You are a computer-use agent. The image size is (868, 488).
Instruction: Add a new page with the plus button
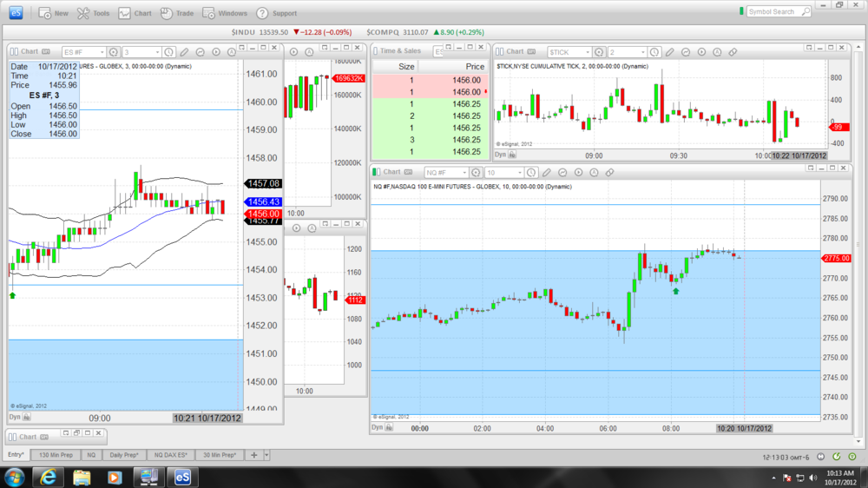pyautogui.click(x=254, y=455)
